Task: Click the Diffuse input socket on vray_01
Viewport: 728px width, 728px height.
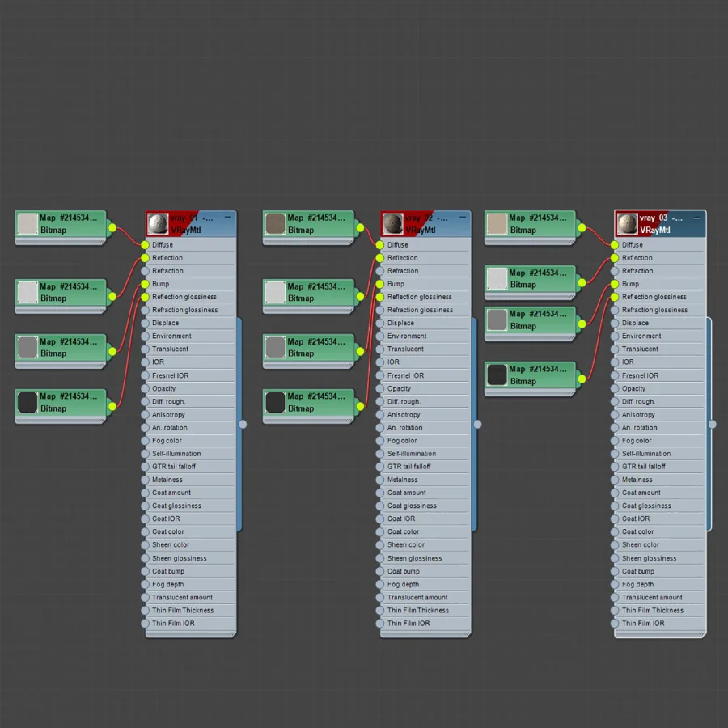Action: coord(145,244)
